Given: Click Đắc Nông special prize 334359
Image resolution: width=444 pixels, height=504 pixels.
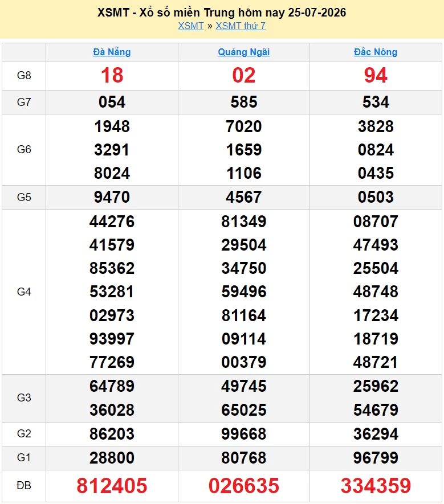Looking at the screenshot, I should 376,486.
